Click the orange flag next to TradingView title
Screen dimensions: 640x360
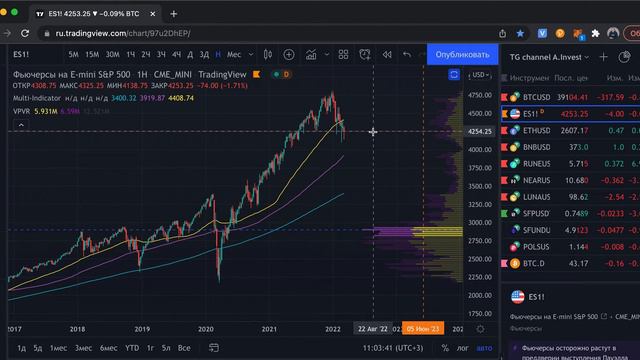coord(257,74)
